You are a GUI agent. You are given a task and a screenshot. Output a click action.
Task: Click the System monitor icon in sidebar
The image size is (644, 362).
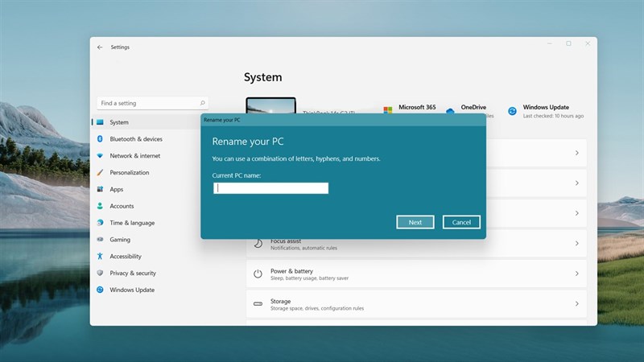(x=100, y=122)
